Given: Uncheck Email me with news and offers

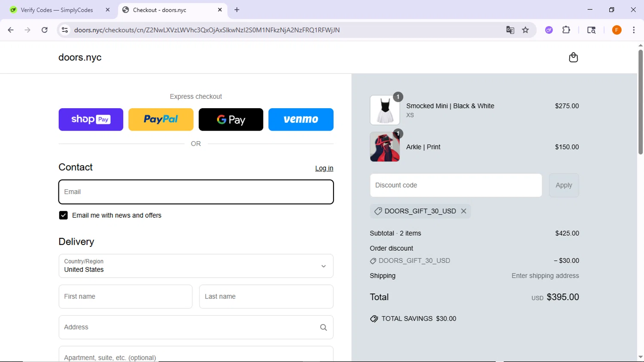Looking at the screenshot, I should [63, 216].
